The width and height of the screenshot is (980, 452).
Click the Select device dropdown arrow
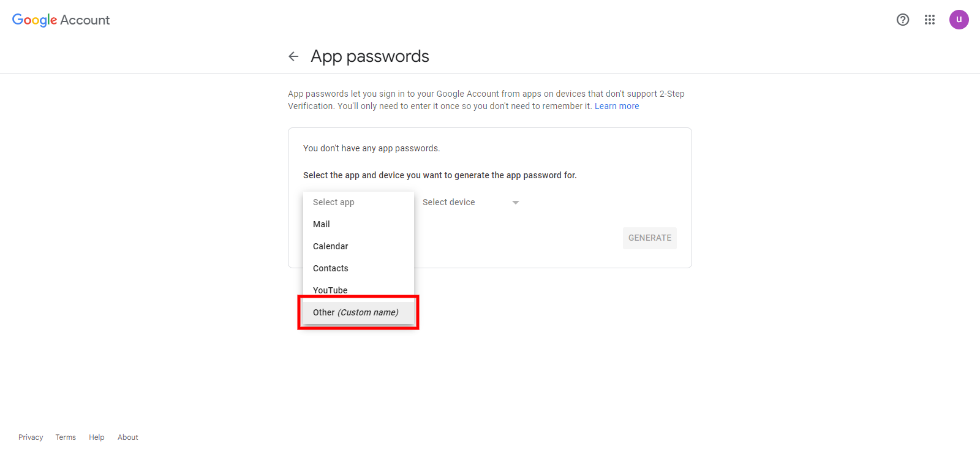click(x=516, y=203)
